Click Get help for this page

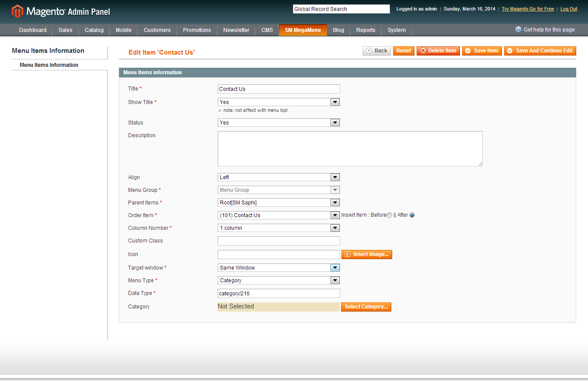click(549, 30)
